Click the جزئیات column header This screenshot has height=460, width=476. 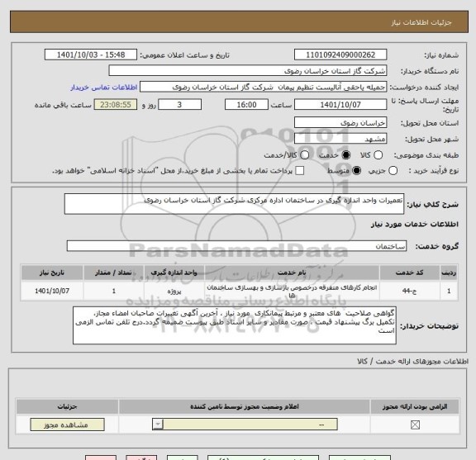(x=68, y=406)
